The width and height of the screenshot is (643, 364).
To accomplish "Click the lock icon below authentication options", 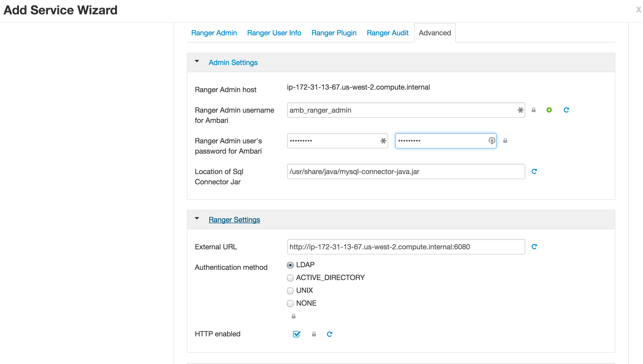I will click(x=294, y=316).
